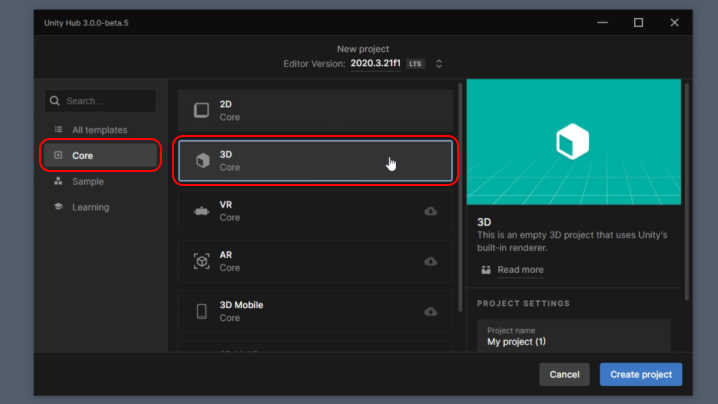Click the Sample category icon
Viewport: 718px width, 404px height.
(x=58, y=181)
